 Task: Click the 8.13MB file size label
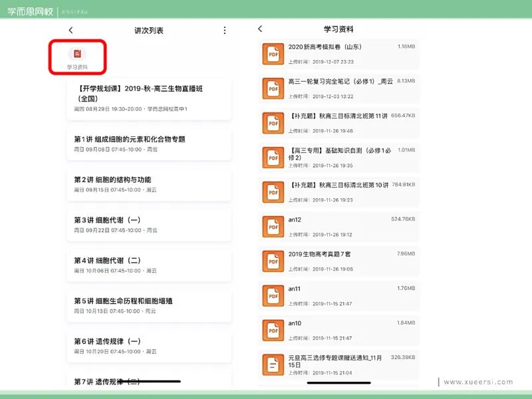pyautogui.click(x=406, y=80)
